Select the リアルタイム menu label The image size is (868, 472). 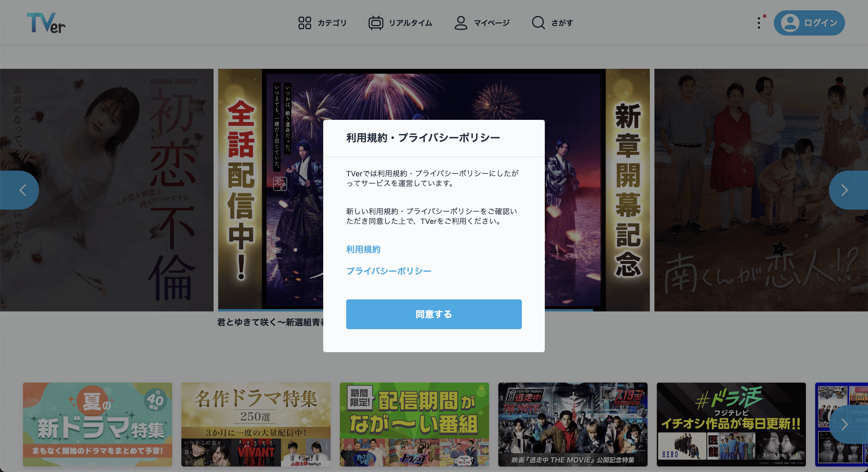[410, 23]
